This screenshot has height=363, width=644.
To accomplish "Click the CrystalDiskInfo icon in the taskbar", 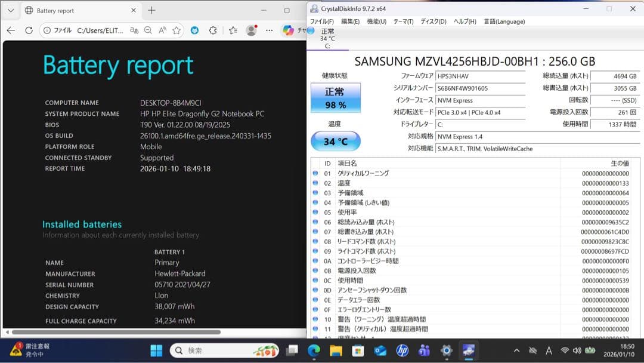I will click(x=468, y=351).
